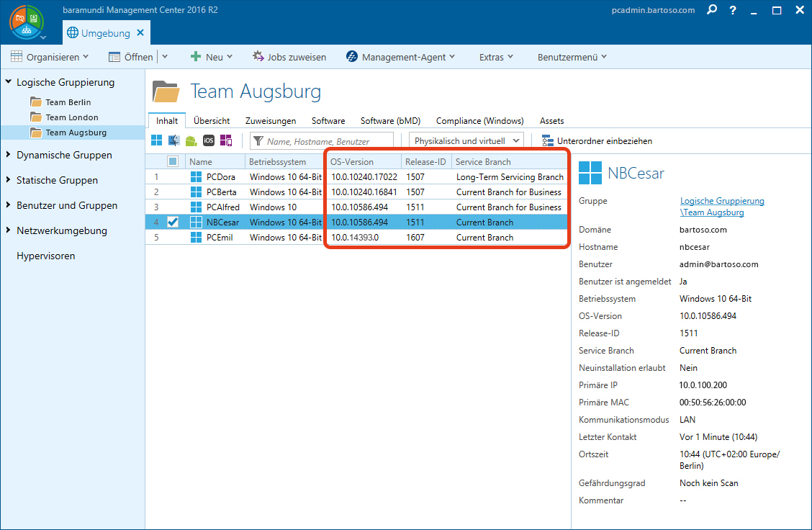Click OS version 10.0.14393.0 cell

pyautogui.click(x=355, y=238)
